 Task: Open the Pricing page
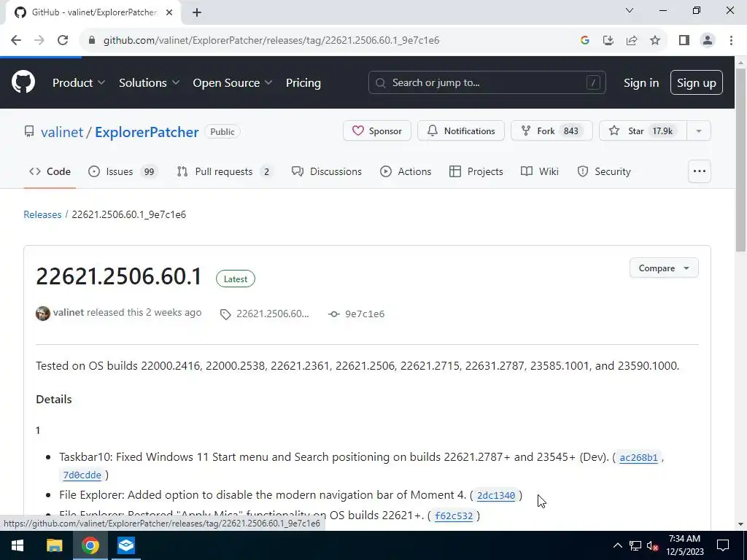click(303, 82)
